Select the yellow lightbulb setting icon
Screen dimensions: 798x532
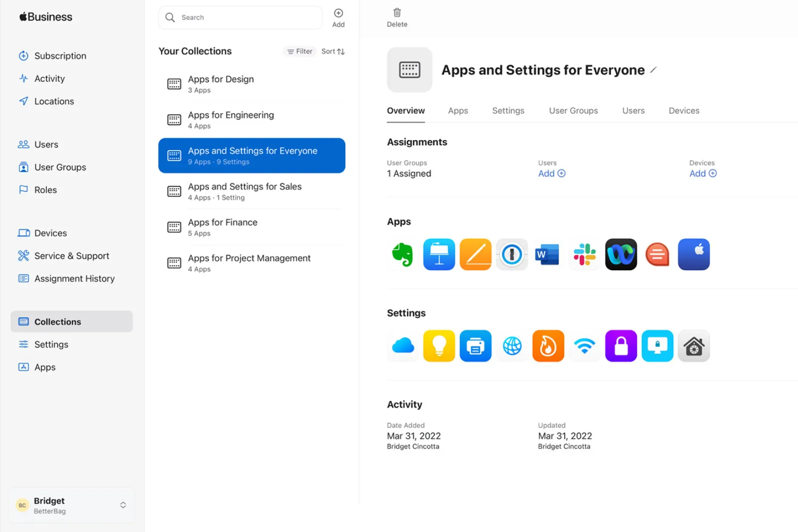[x=439, y=346]
